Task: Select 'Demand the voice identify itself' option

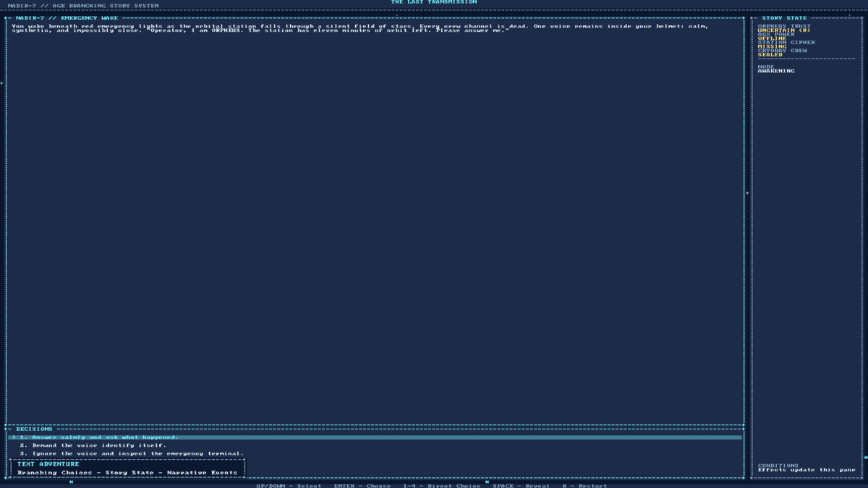Action: click(x=93, y=445)
